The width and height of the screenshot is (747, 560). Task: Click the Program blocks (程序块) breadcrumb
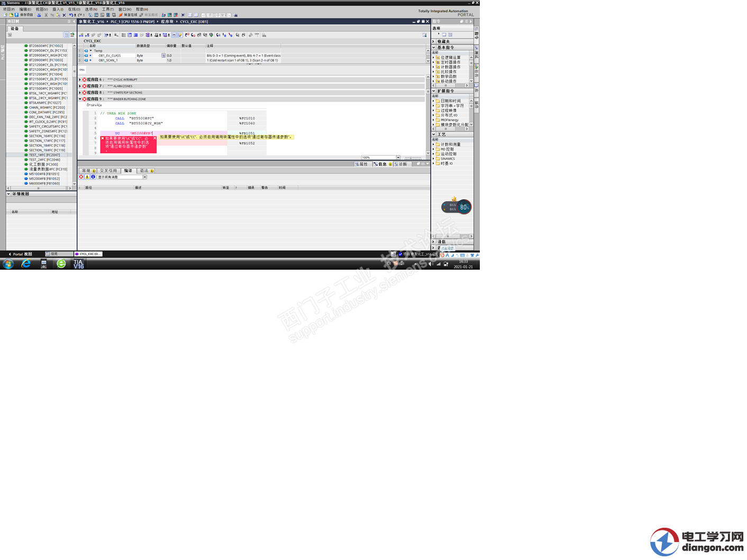point(167,22)
